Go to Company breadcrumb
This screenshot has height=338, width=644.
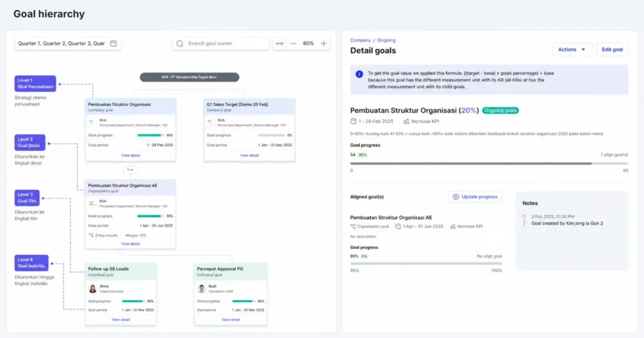pyautogui.click(x=360, y=40)
